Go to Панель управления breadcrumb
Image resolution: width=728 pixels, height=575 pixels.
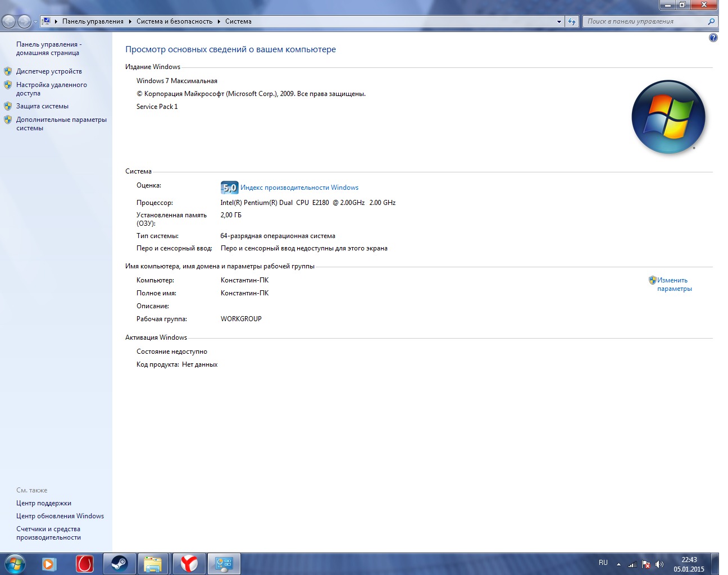93,21
